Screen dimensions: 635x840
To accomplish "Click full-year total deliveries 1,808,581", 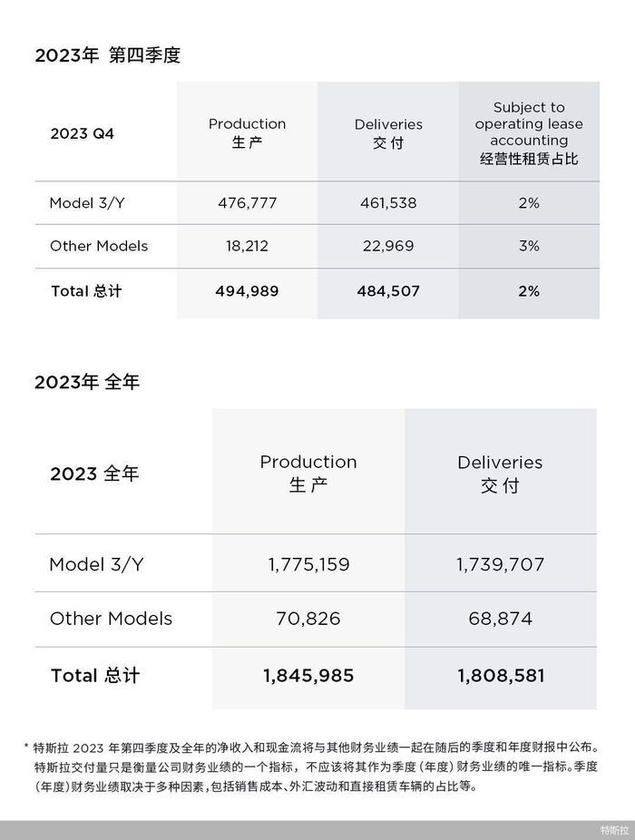I will (500, 676).
